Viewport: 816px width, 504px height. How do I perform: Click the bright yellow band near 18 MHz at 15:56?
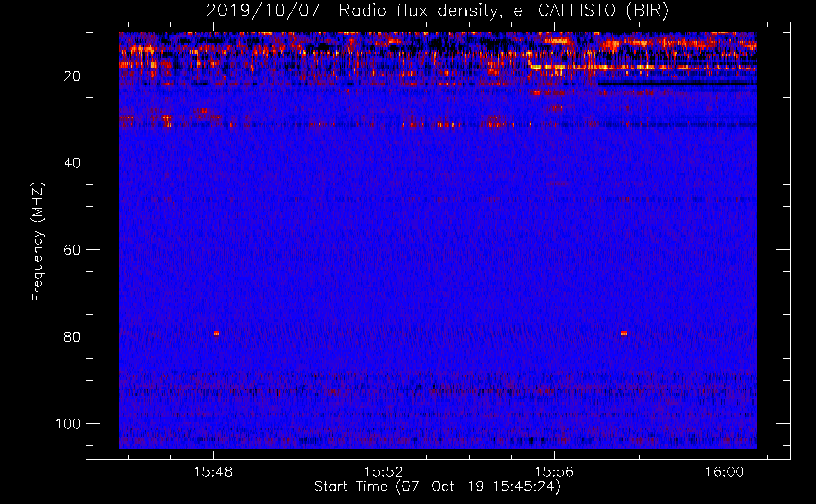click(x=548, y=67)
